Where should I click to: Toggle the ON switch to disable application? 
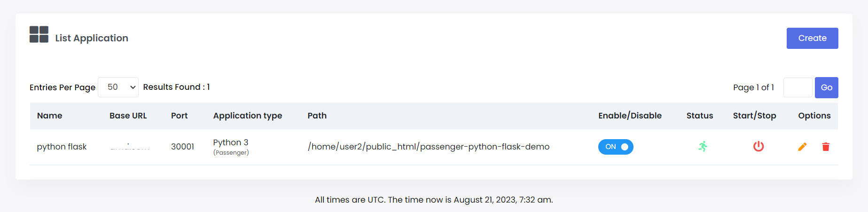click(x=616, y=147)
